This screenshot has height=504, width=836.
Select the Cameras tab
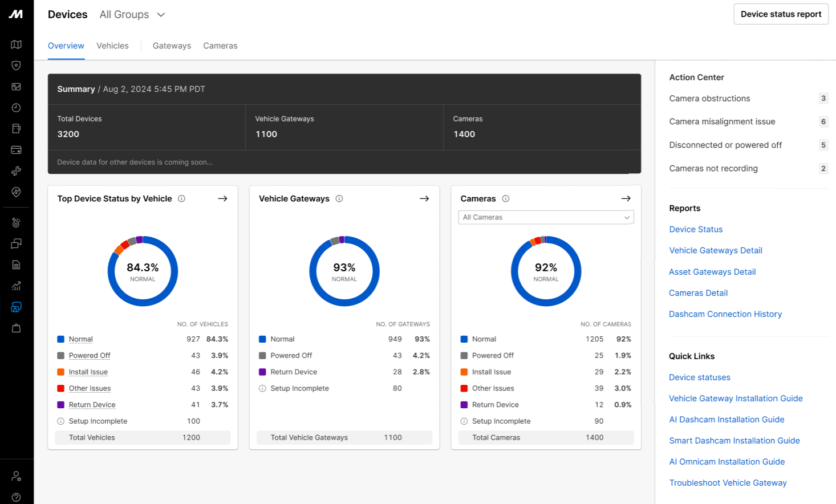[220, 46]
